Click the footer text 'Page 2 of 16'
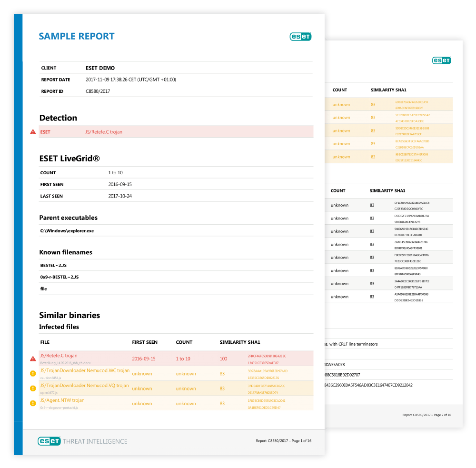Viewport: 476px width, 468px height. [x=442, y=415]
